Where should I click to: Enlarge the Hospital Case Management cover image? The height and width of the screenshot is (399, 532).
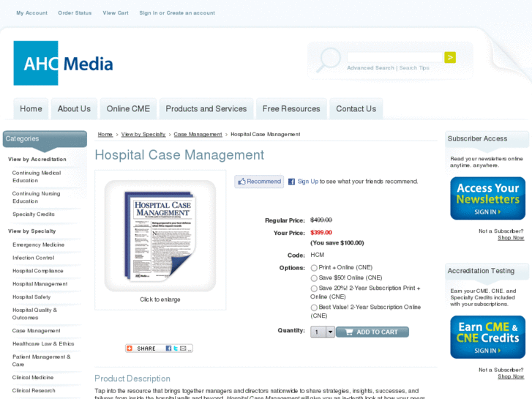(x=160, y=236)
